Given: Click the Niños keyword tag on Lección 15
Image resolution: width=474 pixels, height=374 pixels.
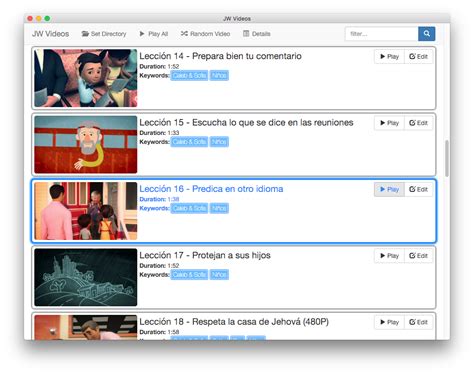Looking at the screenshot, I should pyautogui.click(x=219, y=142).
